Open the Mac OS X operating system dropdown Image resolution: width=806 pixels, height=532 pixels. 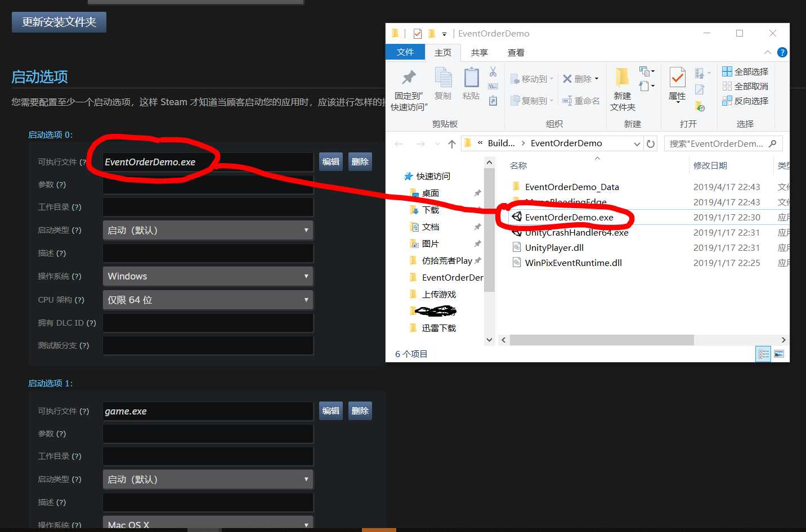click(x=208, y=523)
